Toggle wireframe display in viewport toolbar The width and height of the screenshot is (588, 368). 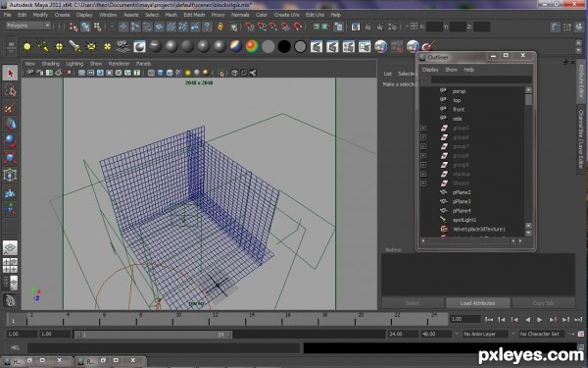(151, 73)
